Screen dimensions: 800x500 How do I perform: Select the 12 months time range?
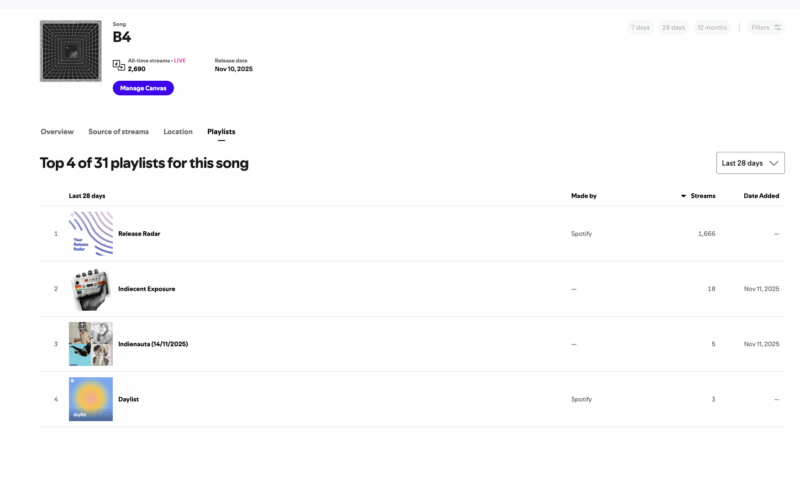pyautogui.click(x=712, y=28)
